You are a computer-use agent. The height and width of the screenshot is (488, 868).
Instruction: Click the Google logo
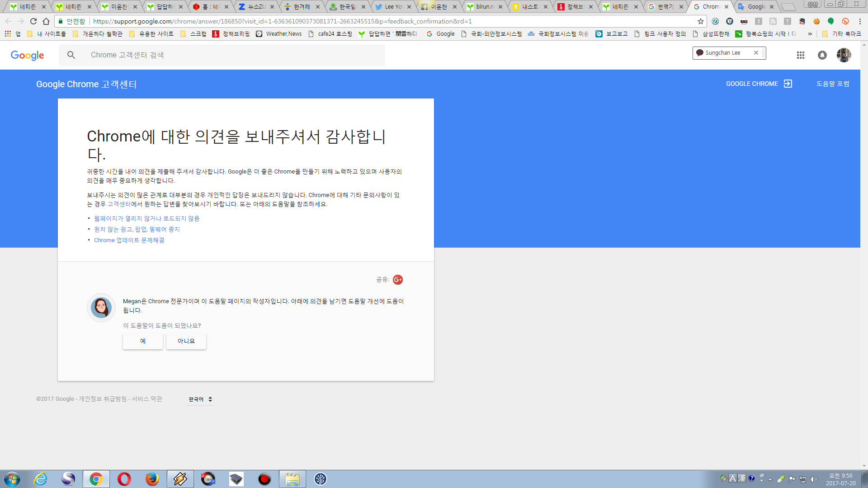[28, 55]
